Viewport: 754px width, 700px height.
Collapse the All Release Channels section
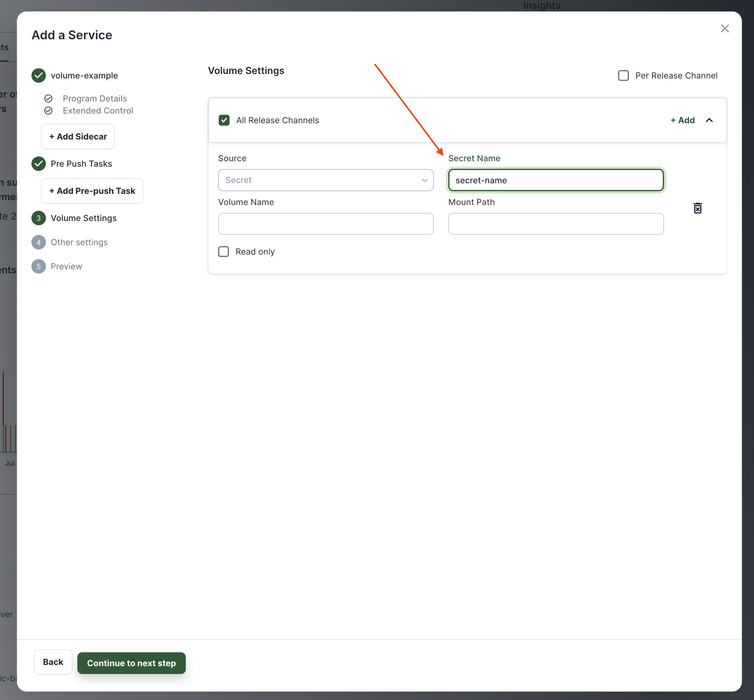coord(709,120)
